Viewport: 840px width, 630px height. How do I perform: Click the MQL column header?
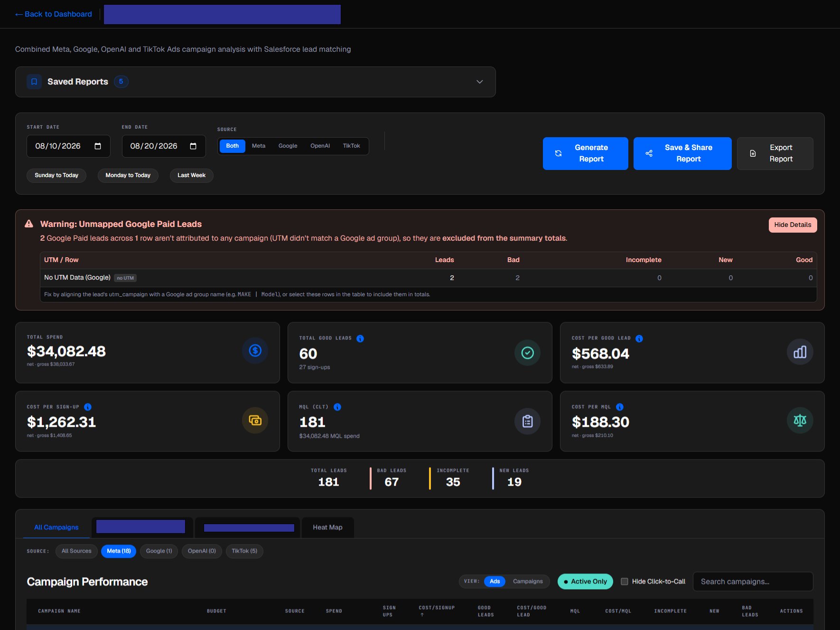point(575,611)
